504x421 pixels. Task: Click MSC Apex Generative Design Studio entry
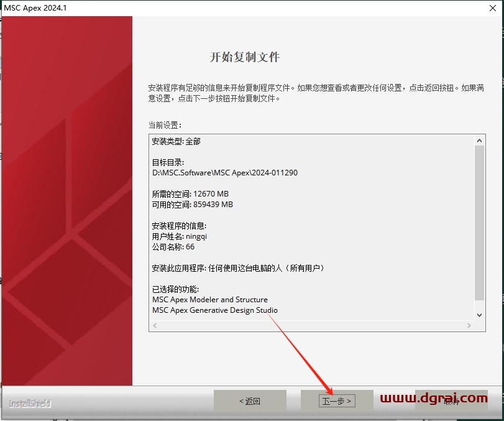click(215, 310)
